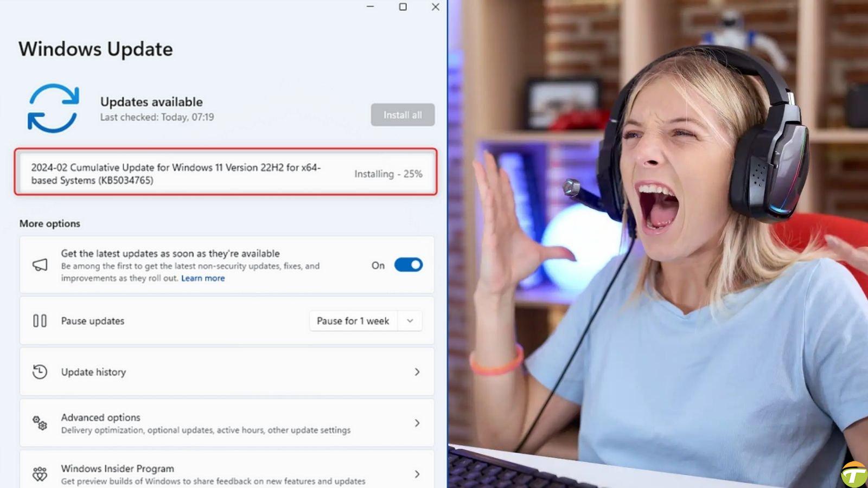Maximize the Settings window
This screenshot has width=868, height=488.
[x=403, y=7]
